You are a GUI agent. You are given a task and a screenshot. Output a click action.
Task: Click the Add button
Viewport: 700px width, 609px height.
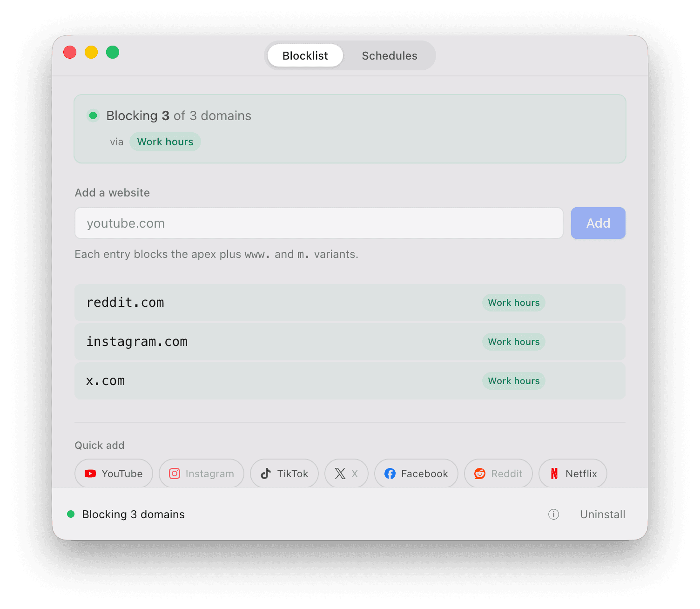coord(598,223)
